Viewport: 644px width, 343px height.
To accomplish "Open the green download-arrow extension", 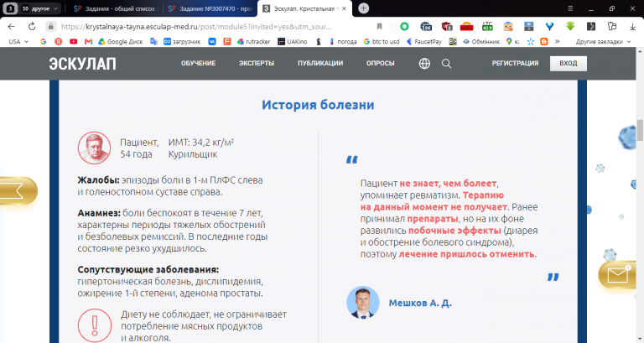I will coord(570,27).
